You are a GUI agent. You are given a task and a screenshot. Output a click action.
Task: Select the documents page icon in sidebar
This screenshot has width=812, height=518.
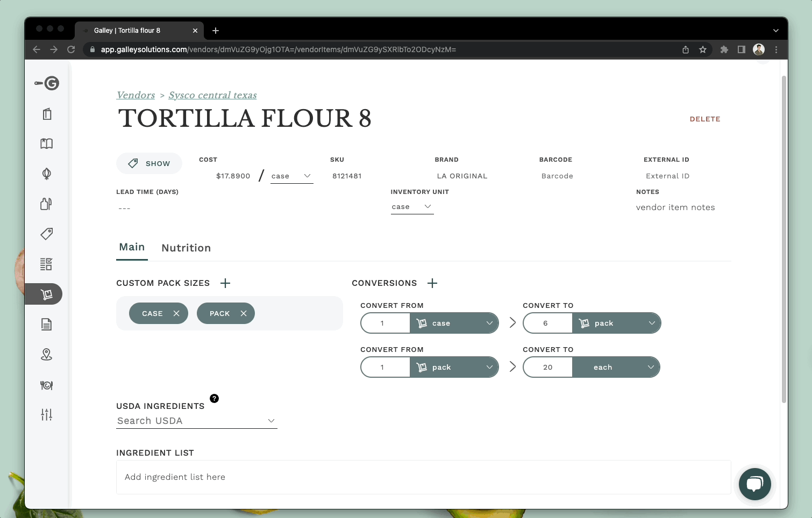pyautogui.click(x=46, y=324)
